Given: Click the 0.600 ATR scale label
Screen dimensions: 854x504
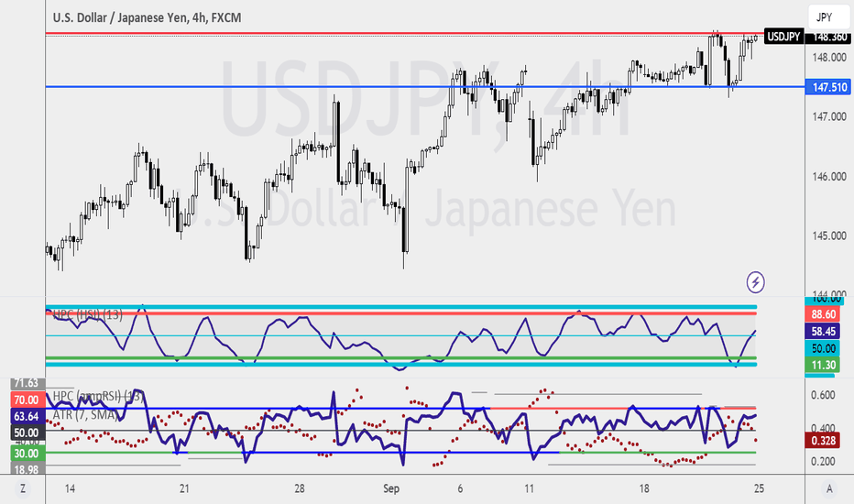Looking at the screenshot, I should (823, 395).
